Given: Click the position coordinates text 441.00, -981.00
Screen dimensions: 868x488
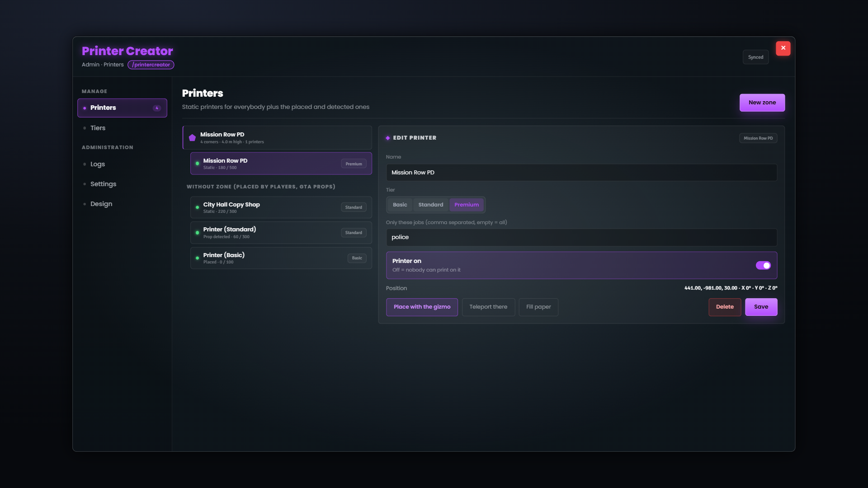Looking at the screenshot, I should [x=731, y=288].
